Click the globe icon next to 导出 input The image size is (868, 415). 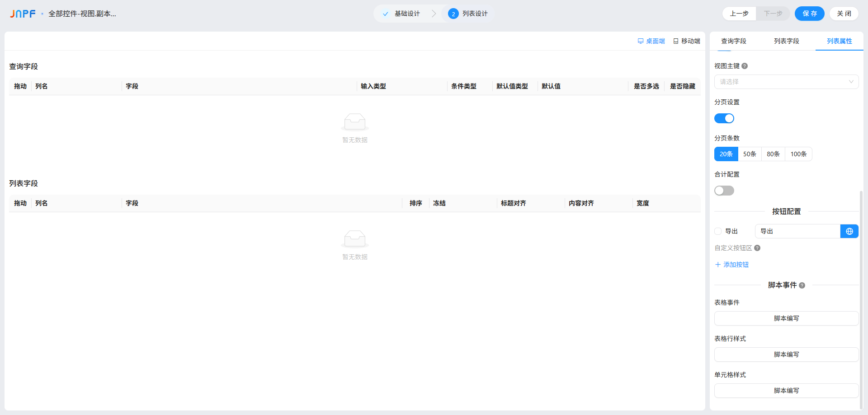coord(849,231)
